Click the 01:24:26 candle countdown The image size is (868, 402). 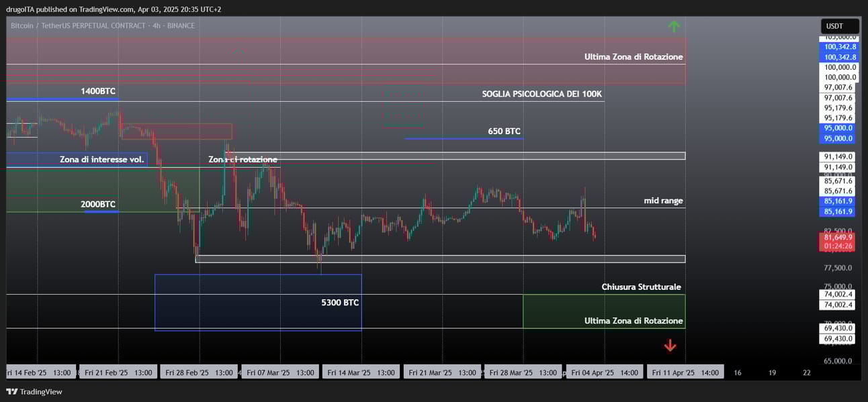[x=838, y=246]
